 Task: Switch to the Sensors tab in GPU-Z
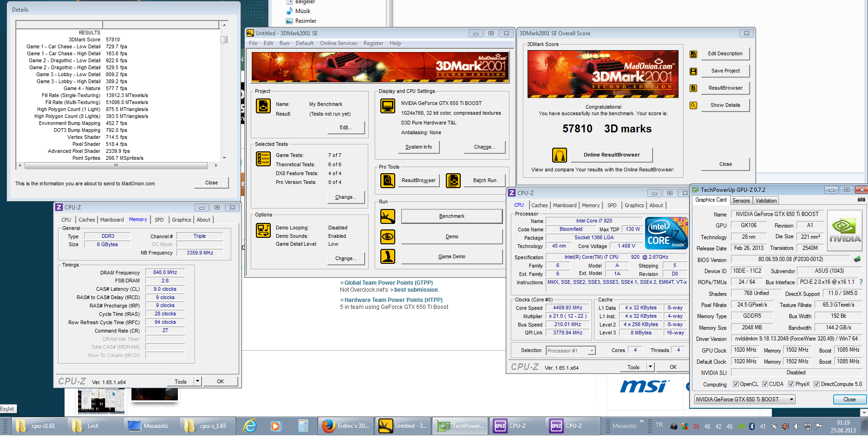tap(741, 201)
